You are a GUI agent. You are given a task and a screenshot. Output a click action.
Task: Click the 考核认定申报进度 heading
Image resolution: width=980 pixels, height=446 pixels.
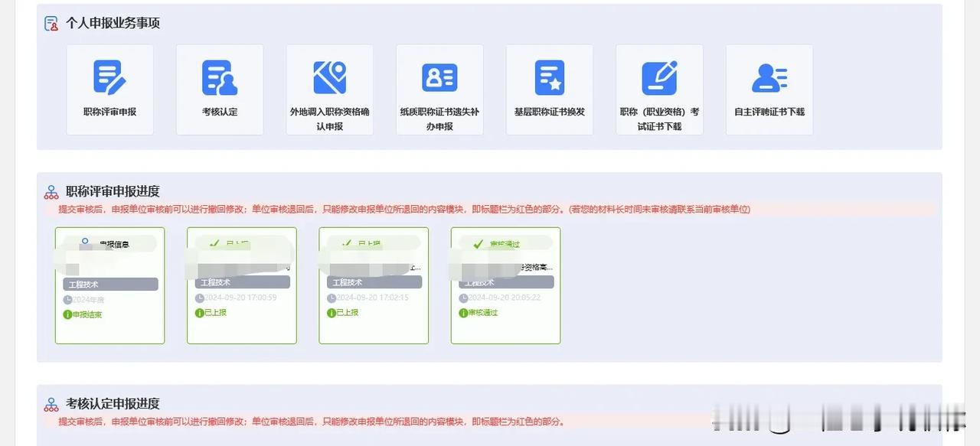[x=113, y=404]
